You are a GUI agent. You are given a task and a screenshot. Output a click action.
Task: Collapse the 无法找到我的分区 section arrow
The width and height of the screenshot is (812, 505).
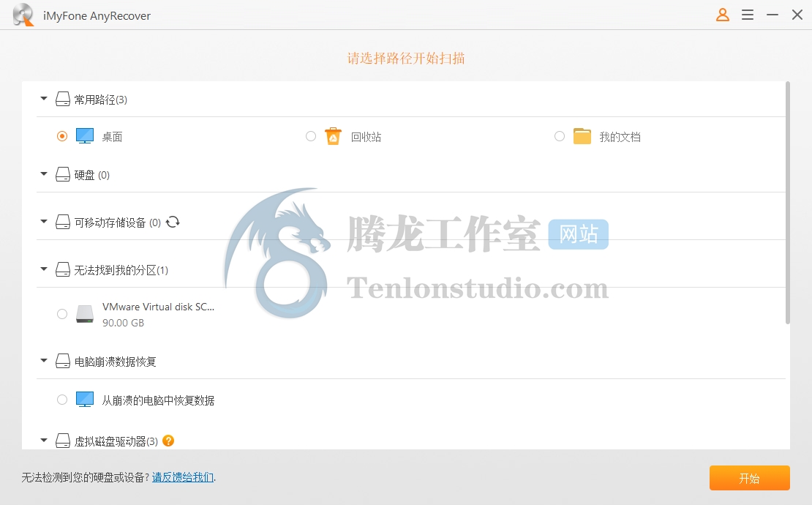tap(44, 269)
